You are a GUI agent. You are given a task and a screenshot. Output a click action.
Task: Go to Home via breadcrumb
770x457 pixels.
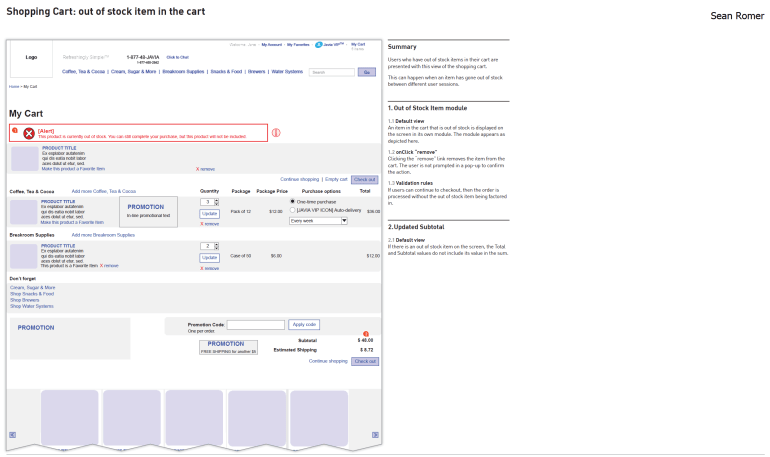point(14,86)
